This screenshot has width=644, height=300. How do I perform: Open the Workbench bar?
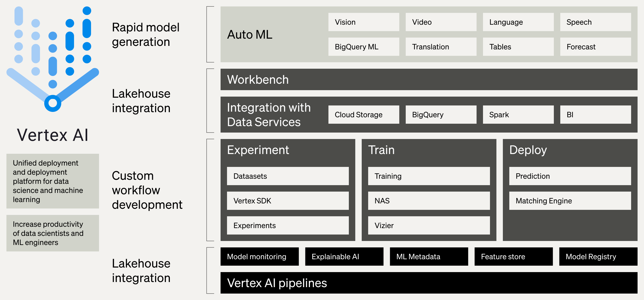pyautogui.click(x=429, y=79)
